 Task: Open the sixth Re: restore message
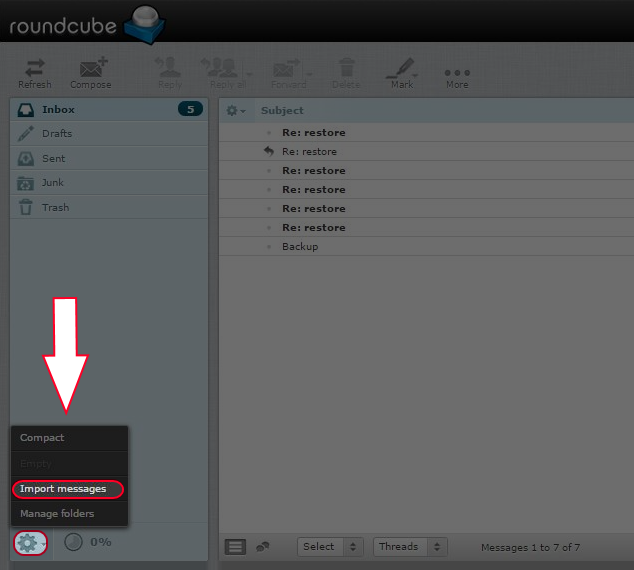pyautogui.click(x=426, y=228)
